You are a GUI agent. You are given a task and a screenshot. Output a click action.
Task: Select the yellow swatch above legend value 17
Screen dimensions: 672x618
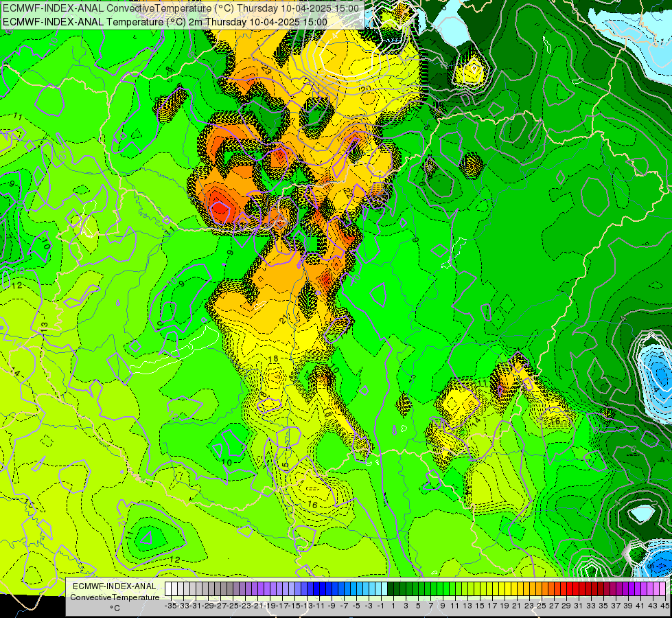pos(489,588)
